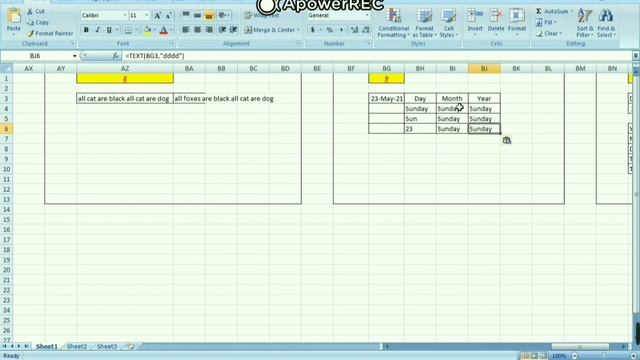
Task: Switch to Sheet2 tab
Action: click(77, 347)
